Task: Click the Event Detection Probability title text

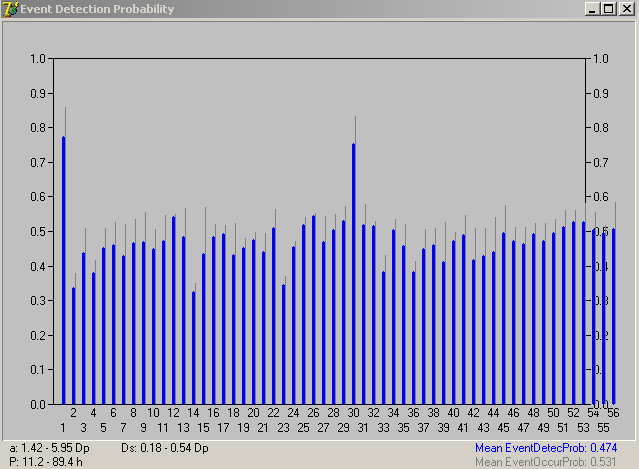Action: [97, 9]
